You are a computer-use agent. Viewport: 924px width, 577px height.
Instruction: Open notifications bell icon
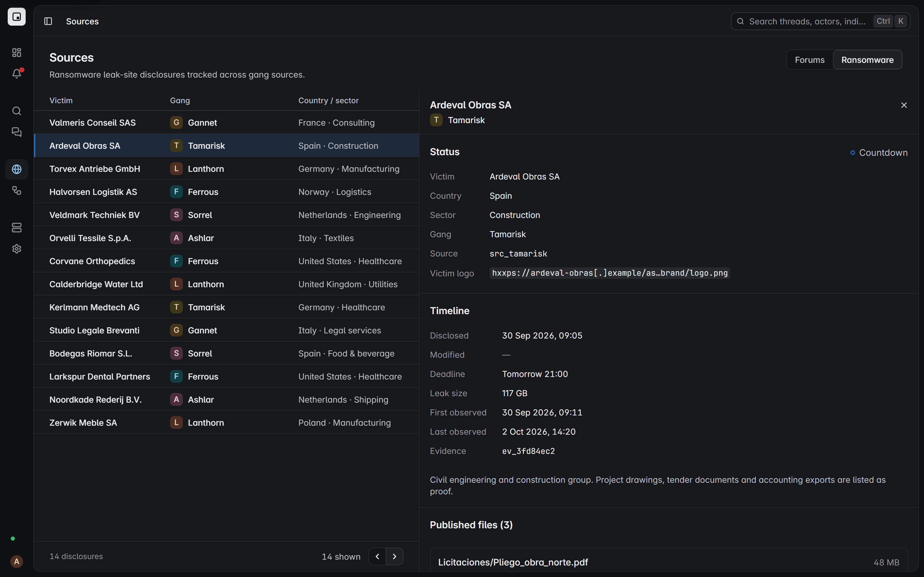(x=16, y=73)
